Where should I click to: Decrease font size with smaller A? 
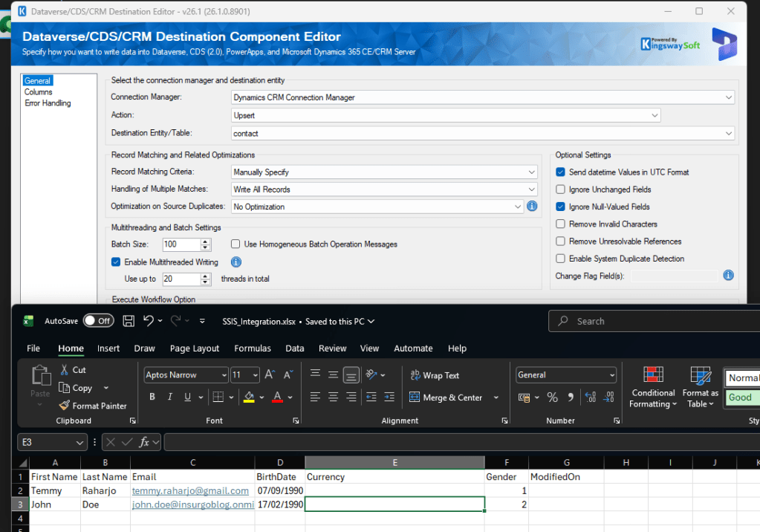288,374
